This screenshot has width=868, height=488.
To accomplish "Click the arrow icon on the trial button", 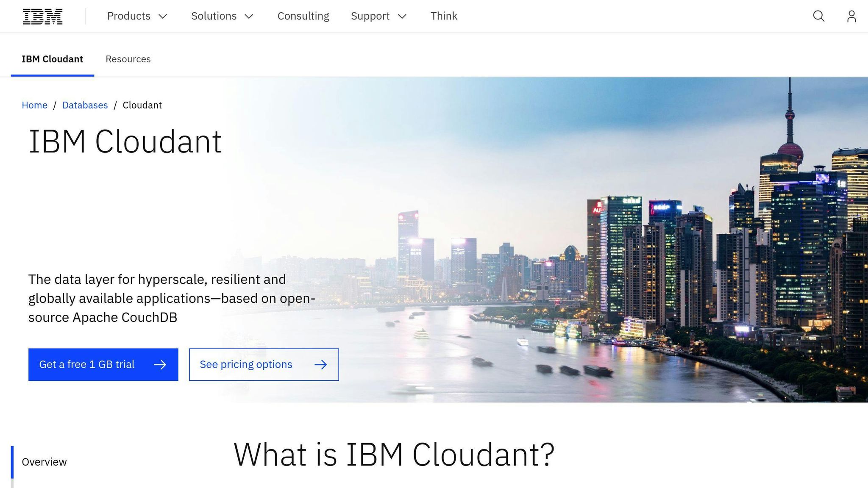I will 160,364.
